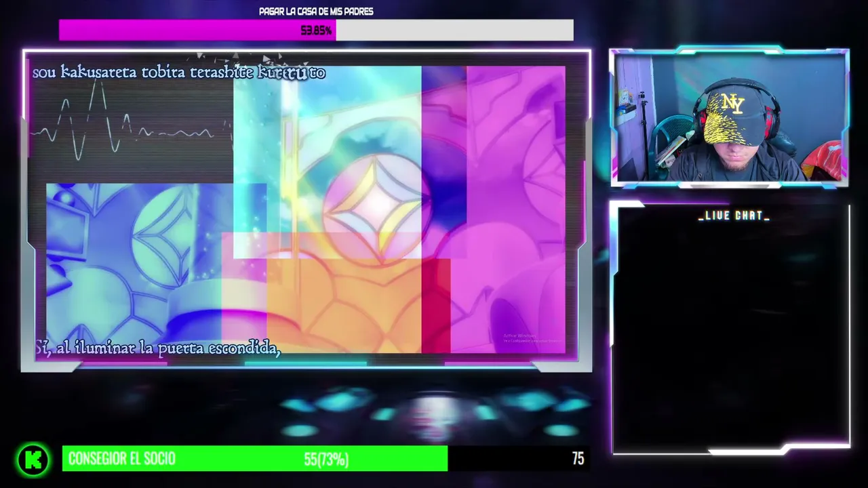Viewport: 868px width, 488px height.
Task: Click the "53.85%" goal percentage
Action: [316, 30]
